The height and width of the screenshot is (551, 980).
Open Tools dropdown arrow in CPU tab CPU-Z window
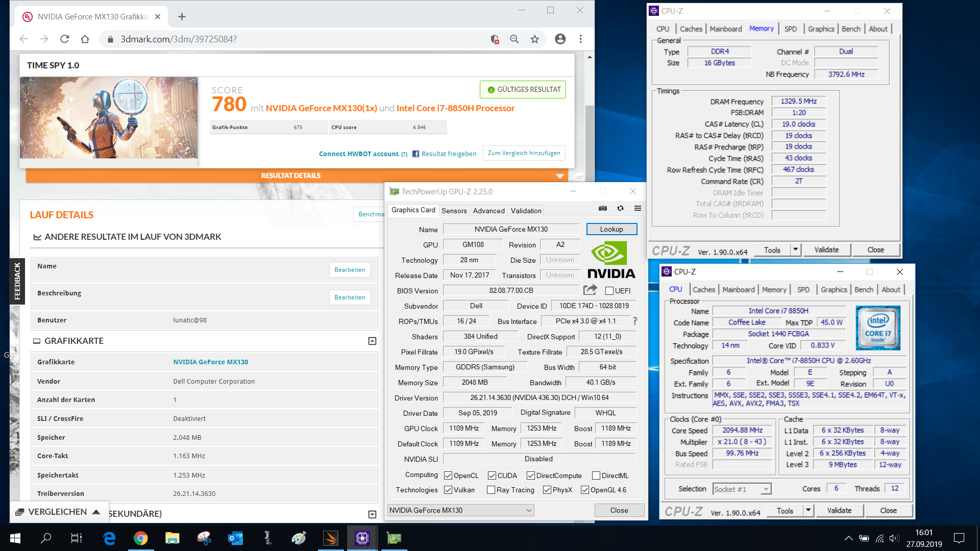click(x=808, y=510)
